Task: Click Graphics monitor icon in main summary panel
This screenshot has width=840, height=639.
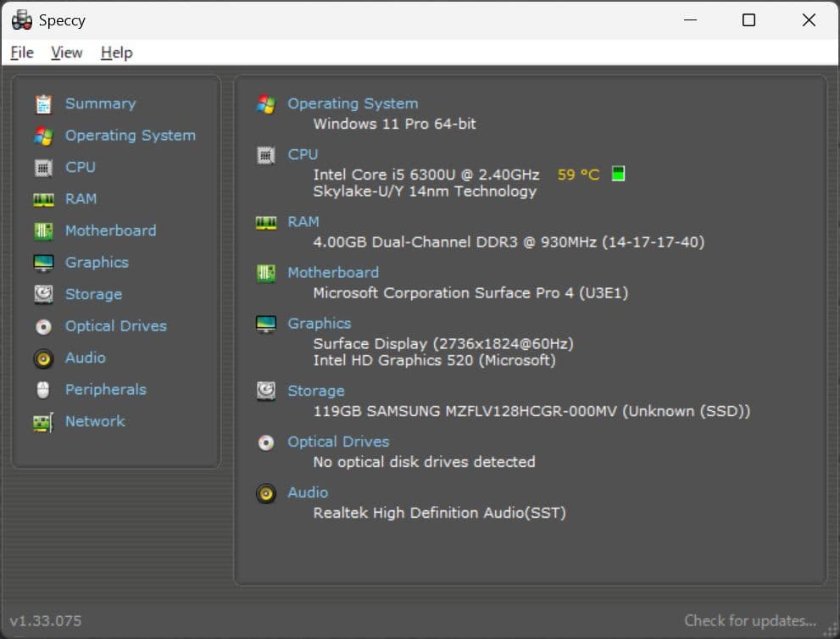Action: [265, 324]
